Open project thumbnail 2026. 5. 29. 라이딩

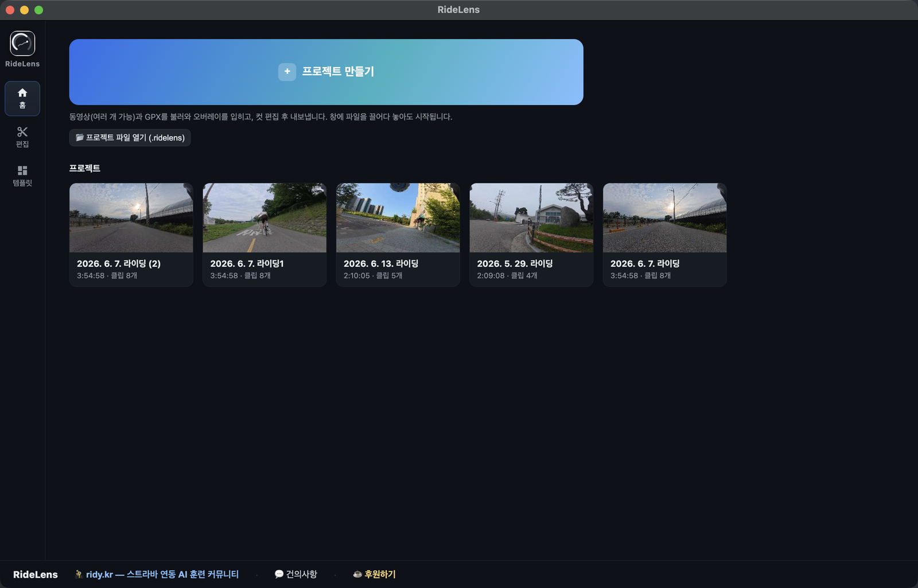point(531,218)
